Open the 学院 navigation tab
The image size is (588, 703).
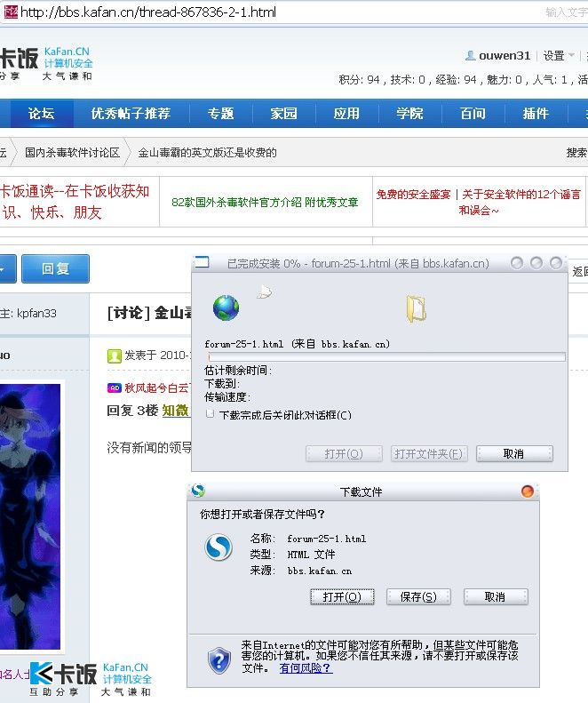[x=409, y=114]
